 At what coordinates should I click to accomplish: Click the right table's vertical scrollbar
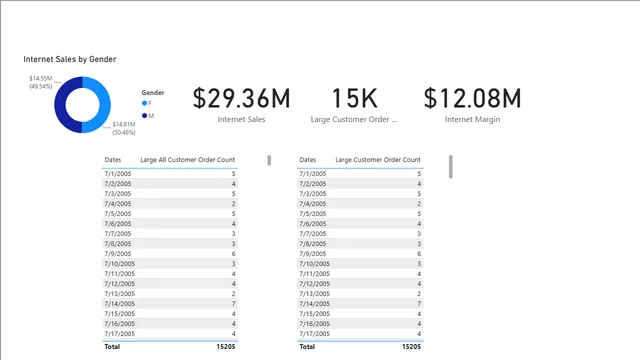pos(451,167)
